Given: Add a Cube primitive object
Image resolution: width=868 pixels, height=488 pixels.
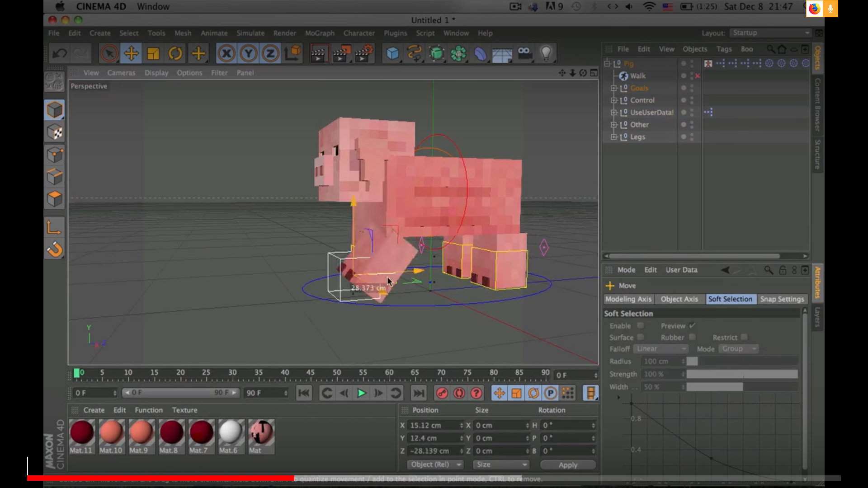Looking at the screenshot, I should tap(392, 54).
